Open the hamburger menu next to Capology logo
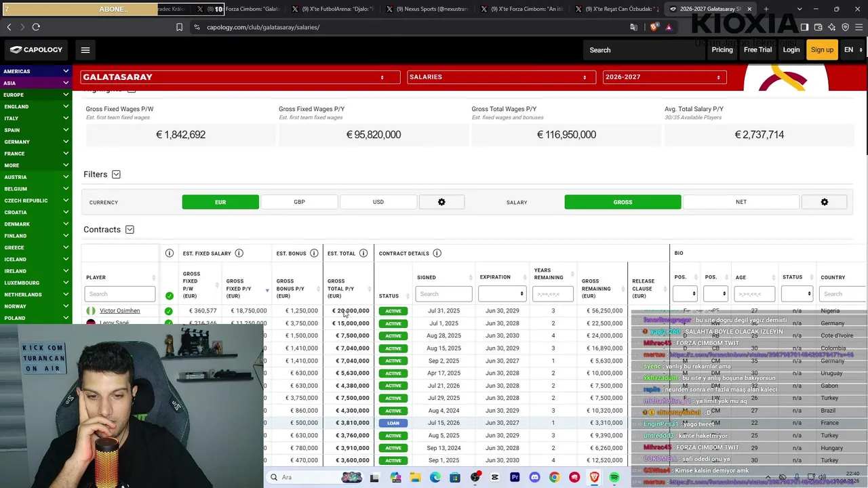The width and height of the screenshot is (868, 488). click(85, 49)
